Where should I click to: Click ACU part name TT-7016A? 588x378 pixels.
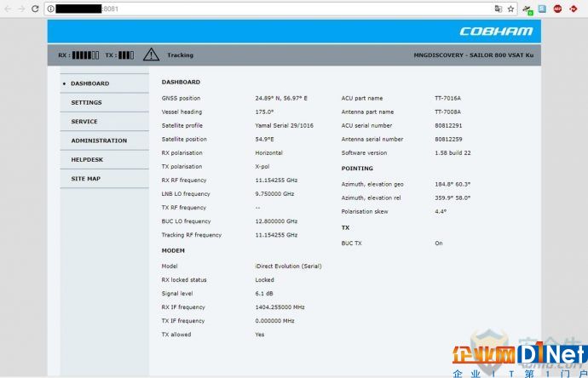click(447, 98)
